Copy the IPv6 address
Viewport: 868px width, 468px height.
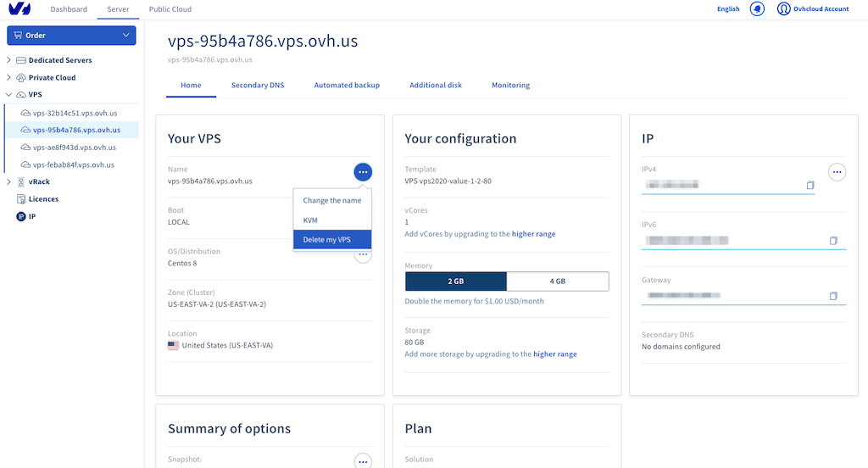[x=833, y=241]
